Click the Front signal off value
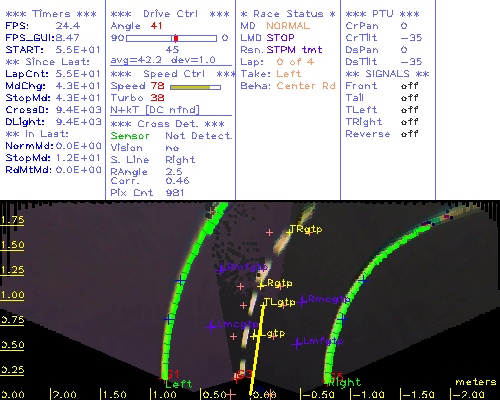 tap(409, 86)
